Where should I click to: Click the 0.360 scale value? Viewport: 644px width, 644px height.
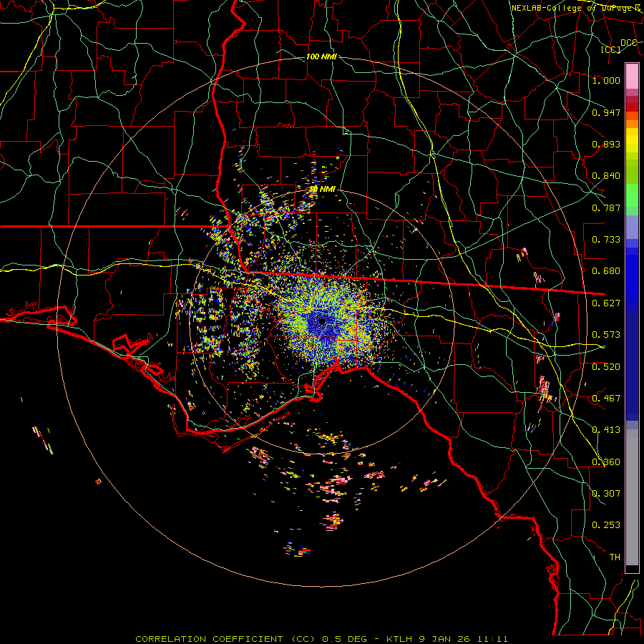coord(606,462)
